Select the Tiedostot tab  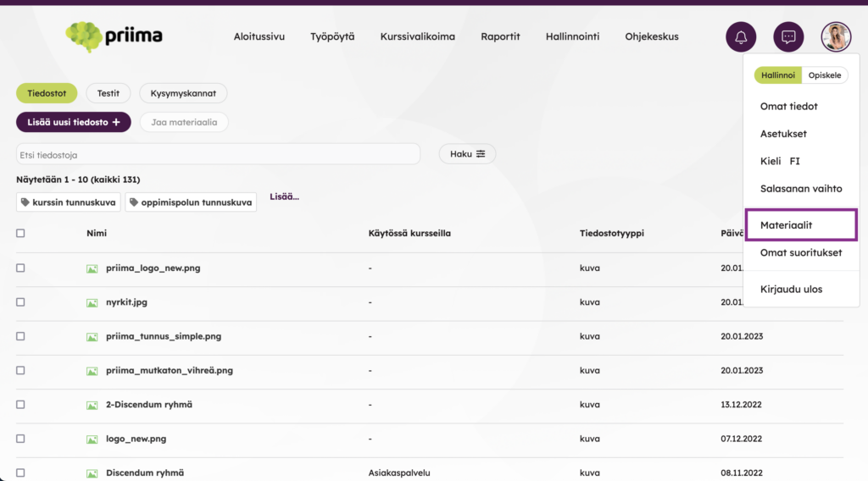pos(47,93)
